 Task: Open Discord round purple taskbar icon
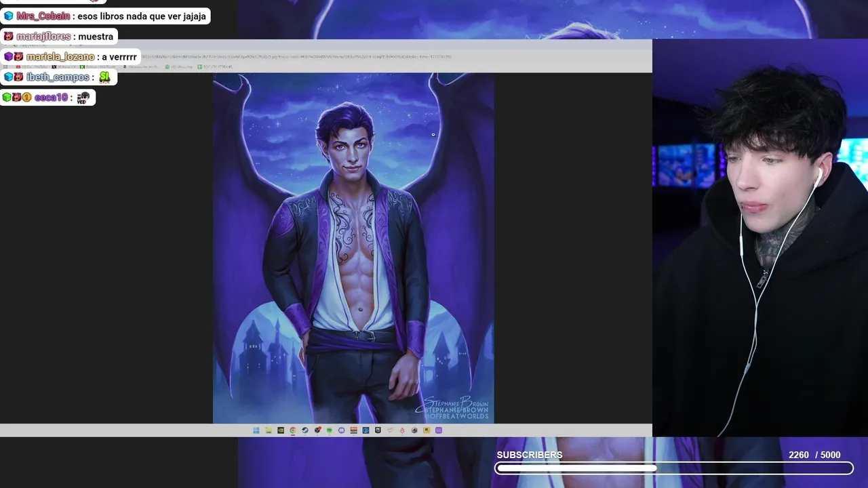point(341,430)
